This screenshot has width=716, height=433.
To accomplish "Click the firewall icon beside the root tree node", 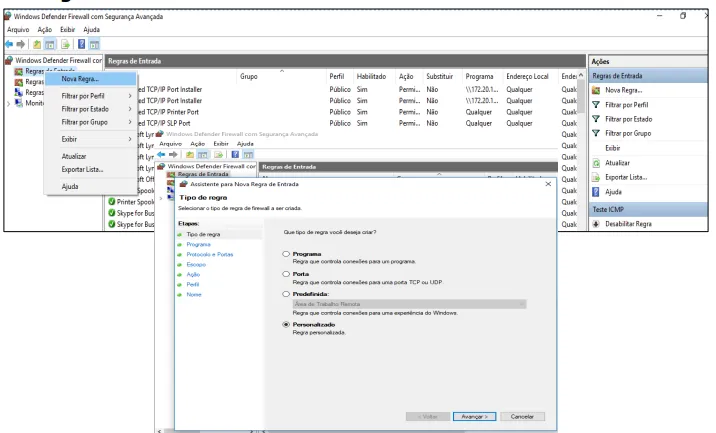I will coord(9,60).
